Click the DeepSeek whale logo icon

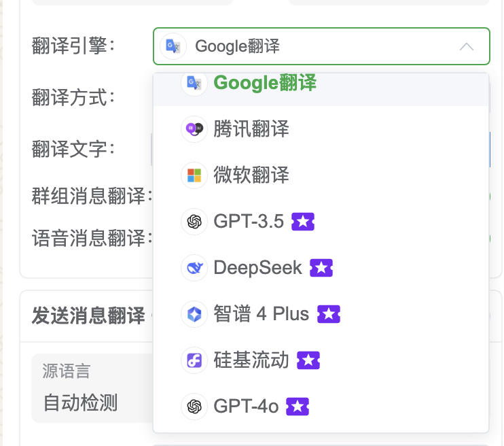pyautogui.click(x=194, y=268)
